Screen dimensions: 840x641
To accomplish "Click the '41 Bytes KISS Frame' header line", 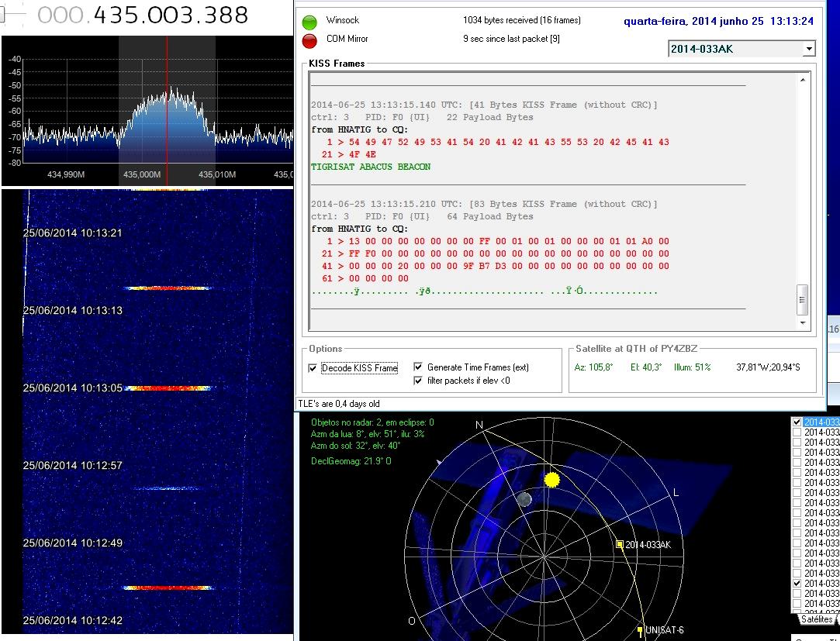I will coord(484,105).
